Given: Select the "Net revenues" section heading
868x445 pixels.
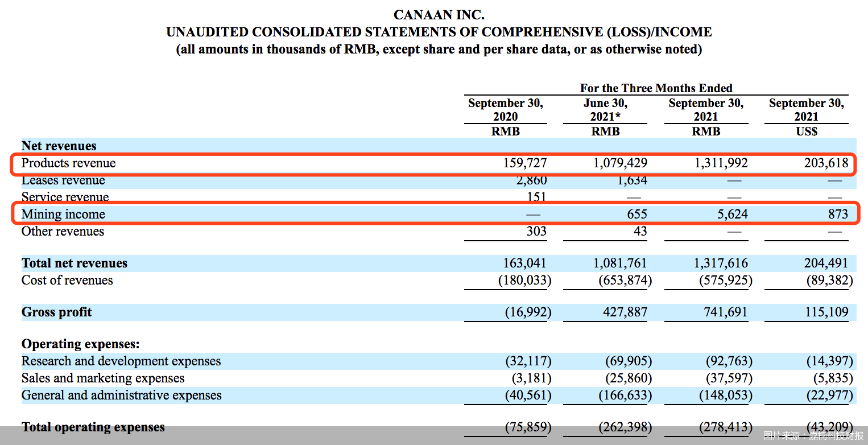Looking at the screenshot, I should click(59, 146).
